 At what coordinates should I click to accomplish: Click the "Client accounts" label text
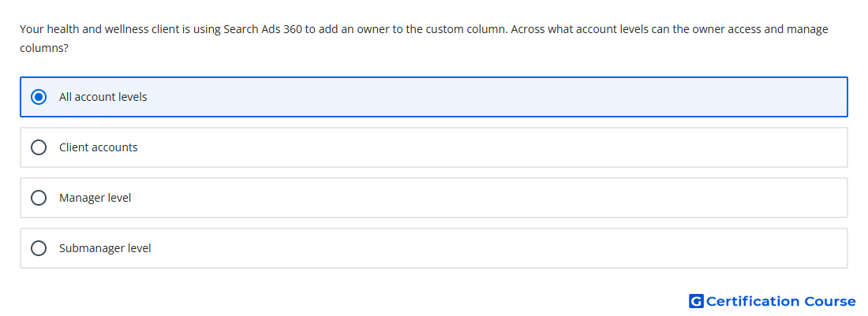click(x=99, y=147)
